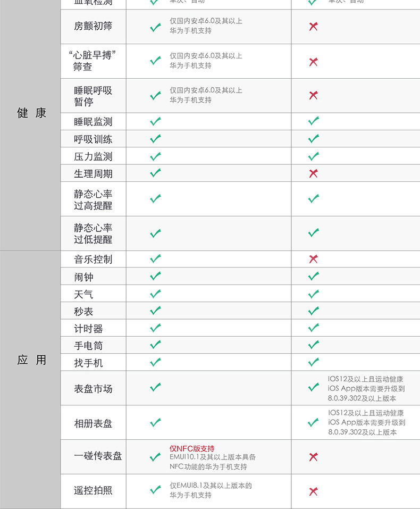420x509 pixels.
Task: Click the green checkmark beside the 一碰传表盘 NFC note
Action: click(x=155, y=457)
